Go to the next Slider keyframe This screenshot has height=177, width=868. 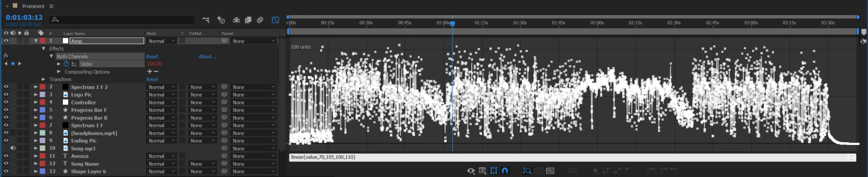(x=19, y=64)
